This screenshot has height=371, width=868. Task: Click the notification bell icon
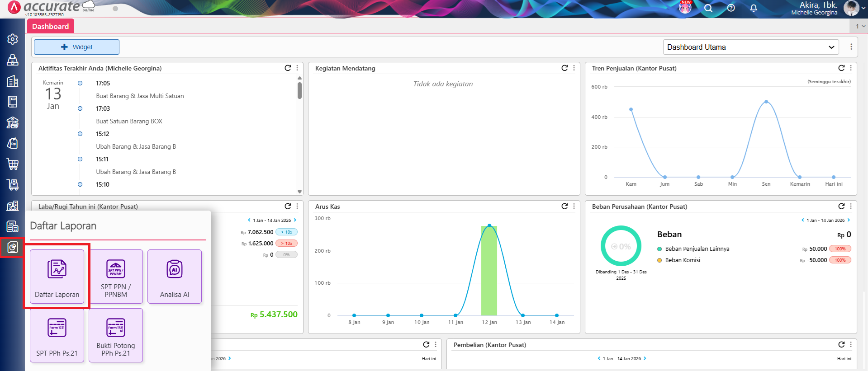tap(754, 8)
